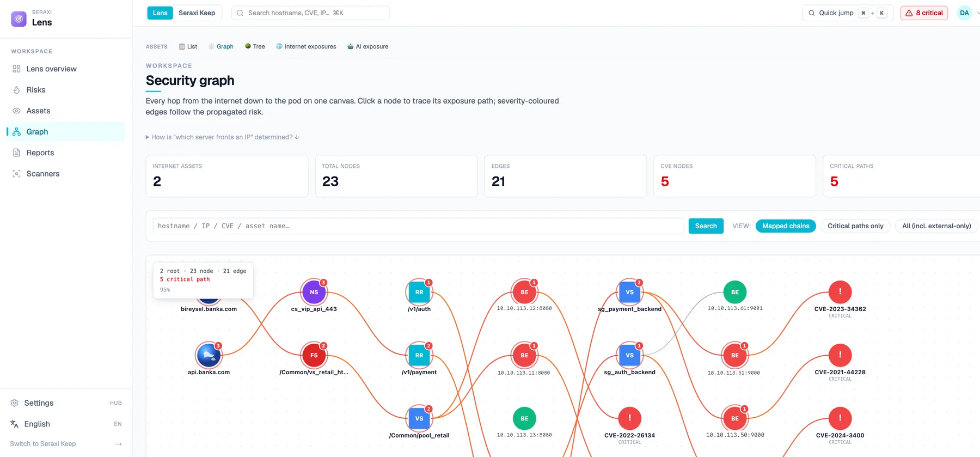Select the Lens product toggle
This screenshot has width=980, height=457.
coord(160,13)
